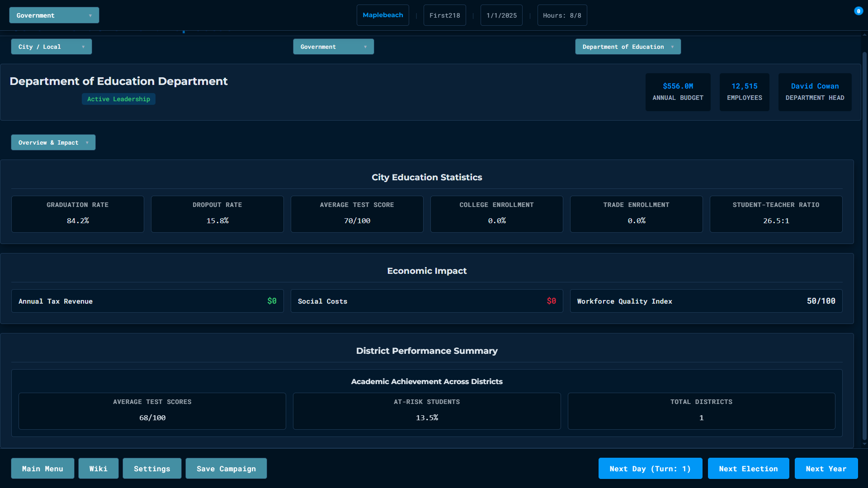Click the Annual Budget $556.0M card

(677, 92)
